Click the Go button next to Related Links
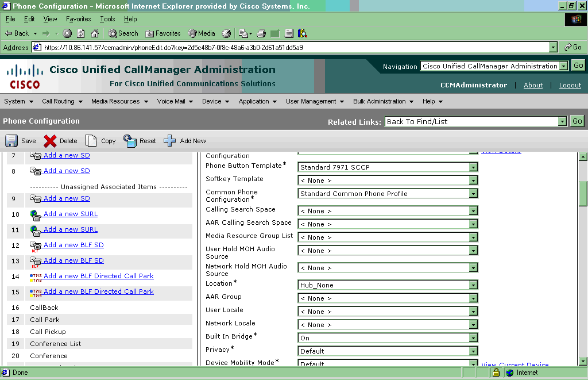Viewport: 588px width, 380px height. click(577, 121)
